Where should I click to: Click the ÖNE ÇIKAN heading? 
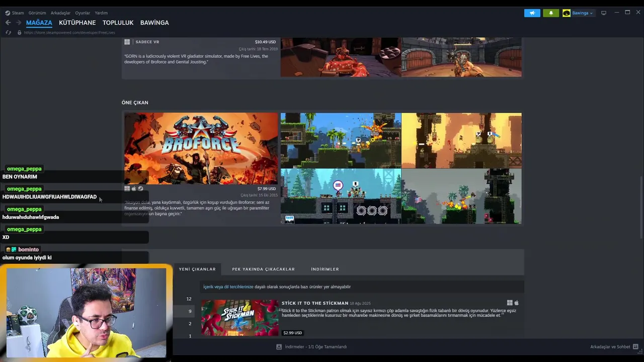(135, 103)
